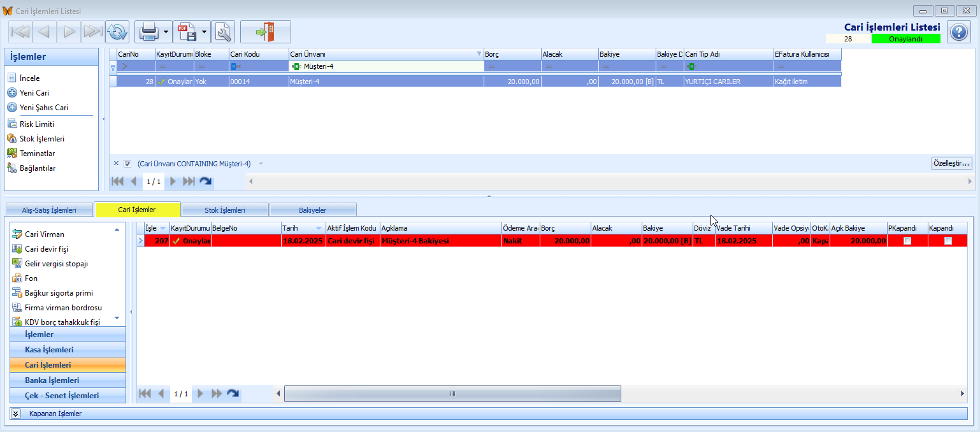980x432 pixels.
Task: Click the printer icon in toolbar
Action: (x=148, y=31)
